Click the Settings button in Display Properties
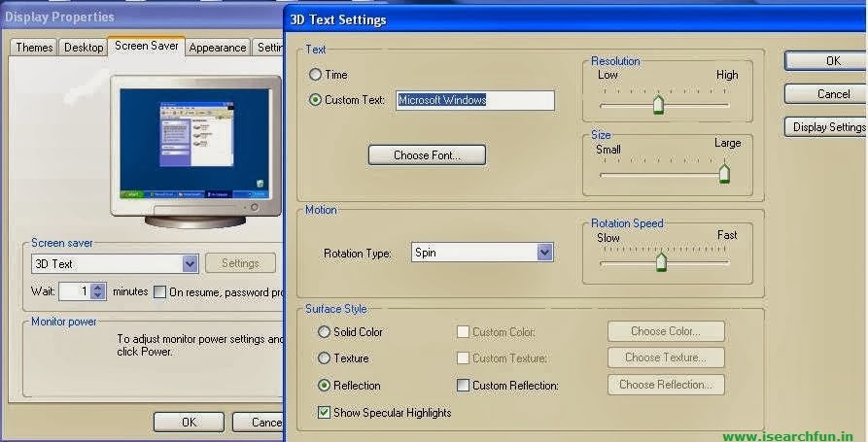Image resolution: width=868 pixels, height=442 pixels. coord(240,263)
